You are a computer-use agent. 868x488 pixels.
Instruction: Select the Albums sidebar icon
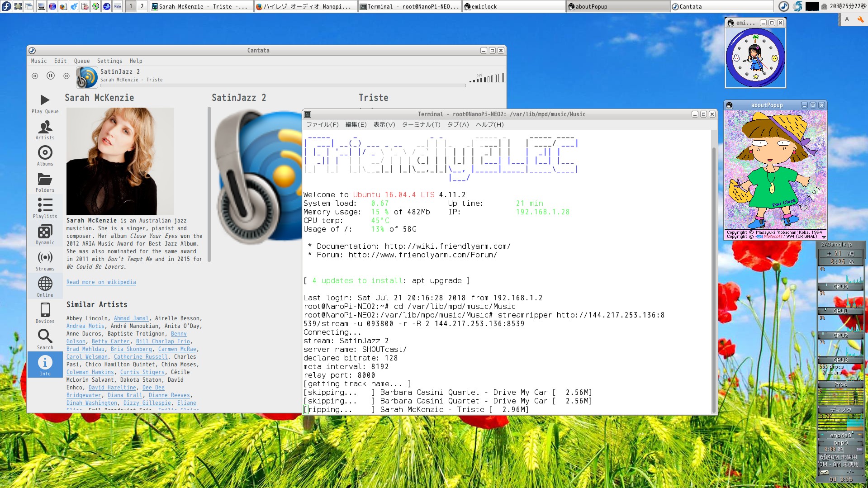tap(45, 156)
